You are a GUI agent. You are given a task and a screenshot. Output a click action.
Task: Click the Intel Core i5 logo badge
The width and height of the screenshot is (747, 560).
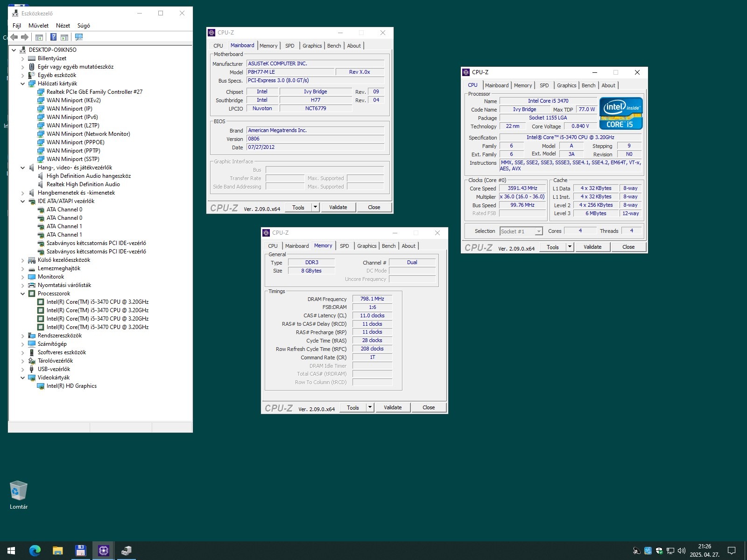click(x=621, y=113)
